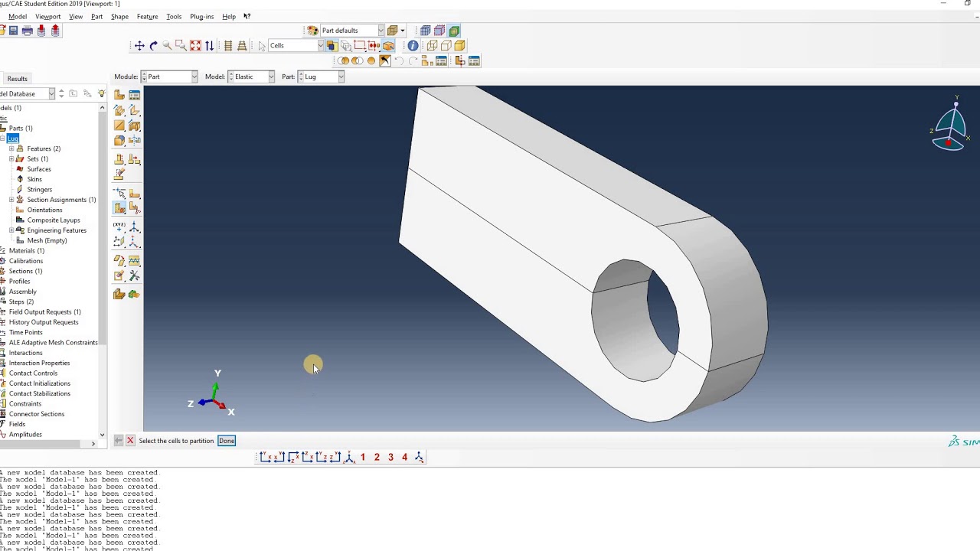The height and width of the screenshot is (551, 980).
Task: Open the Part Manager
Action: pos(134,95)
